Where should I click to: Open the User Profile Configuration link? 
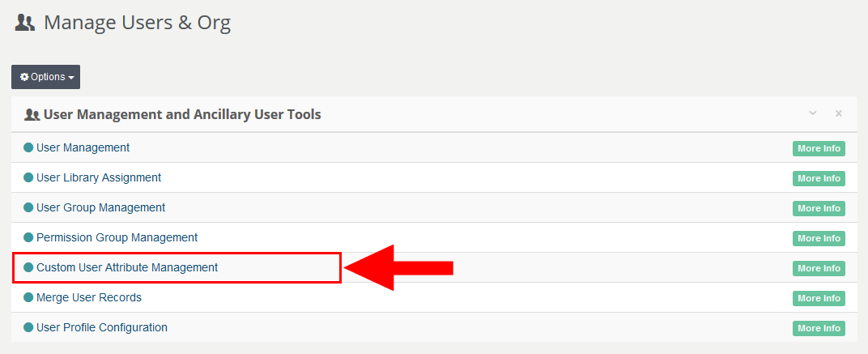click(x=102, y=327)
